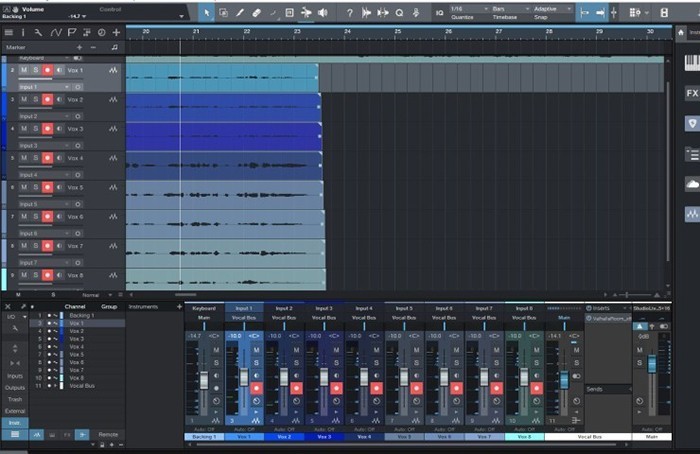Open the External section in mixer
Viewport: 700px width, 454px height.
pos(15,411)
